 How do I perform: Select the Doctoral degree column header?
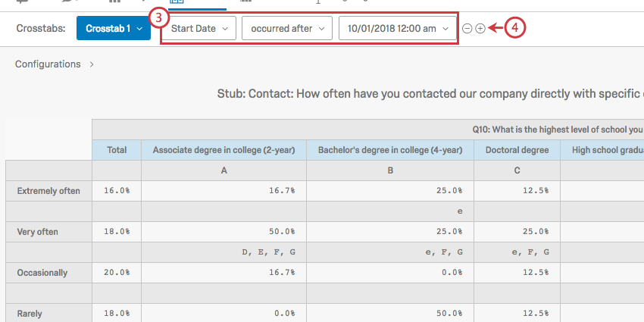517,150
